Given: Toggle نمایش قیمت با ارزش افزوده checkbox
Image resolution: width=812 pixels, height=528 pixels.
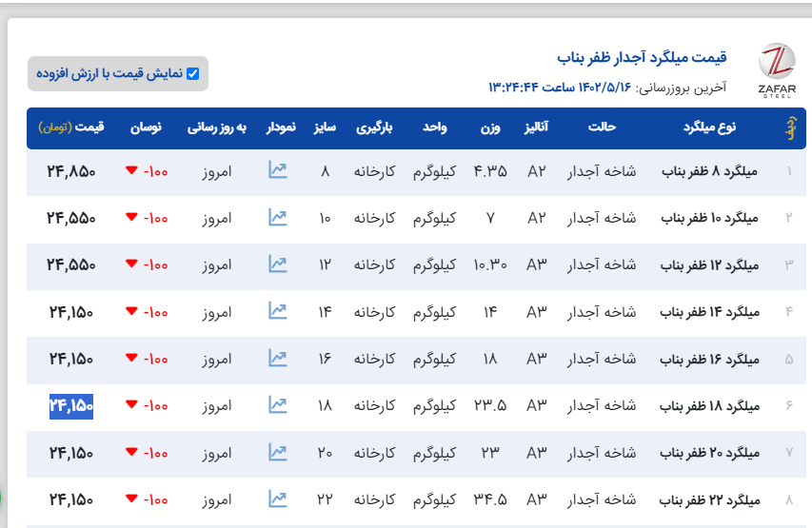Looking at the screenshot, I should tap(193, 73).
